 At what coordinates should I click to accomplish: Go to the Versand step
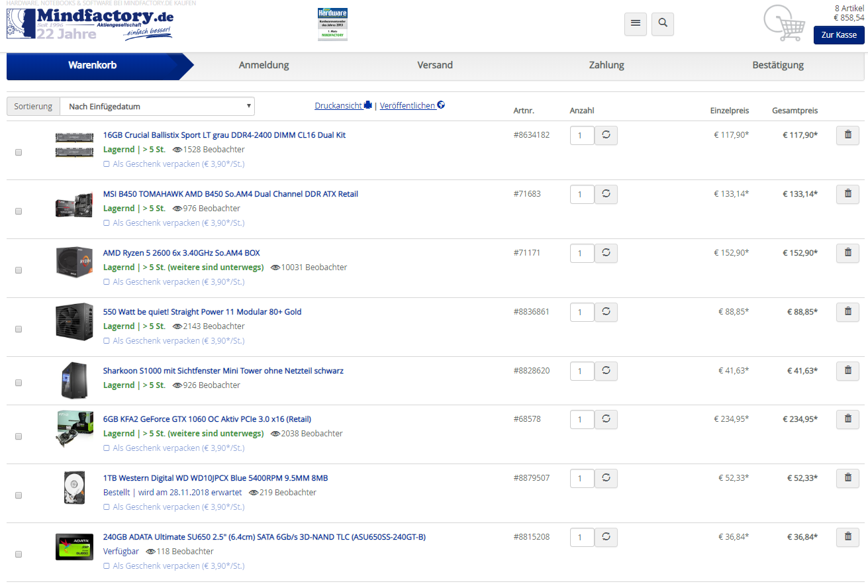[435, 65]
